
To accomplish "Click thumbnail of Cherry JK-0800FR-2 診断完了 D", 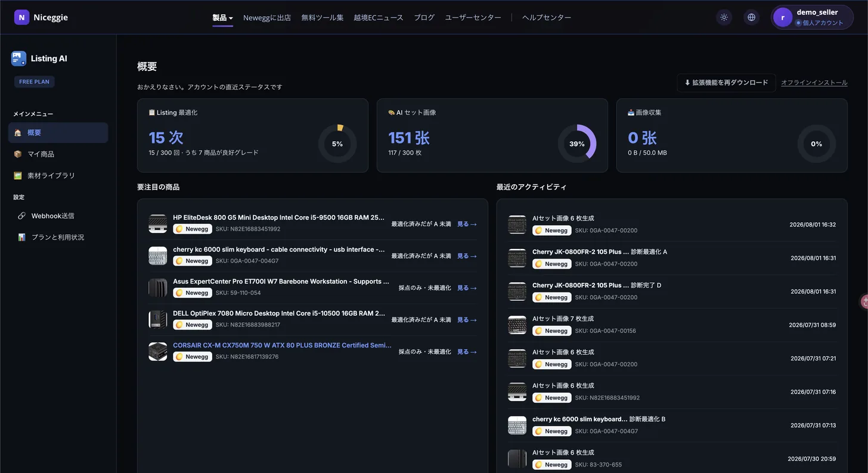I will tap(517, 291).
